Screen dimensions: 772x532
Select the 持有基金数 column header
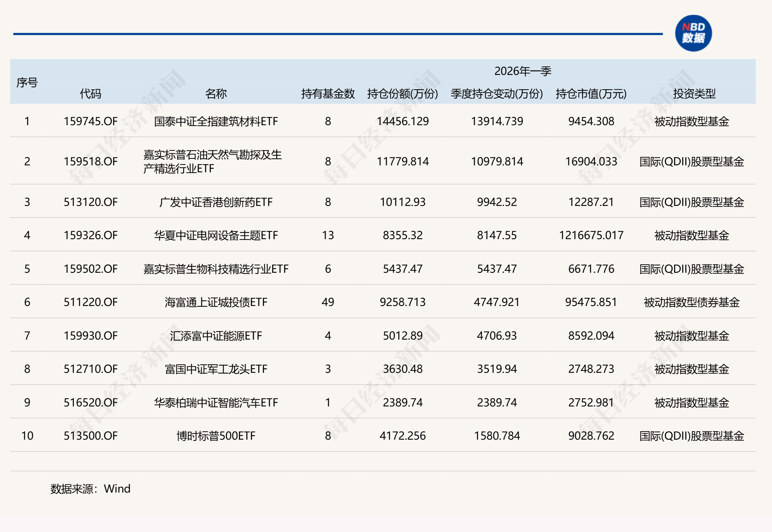click(x=329, y=93)
